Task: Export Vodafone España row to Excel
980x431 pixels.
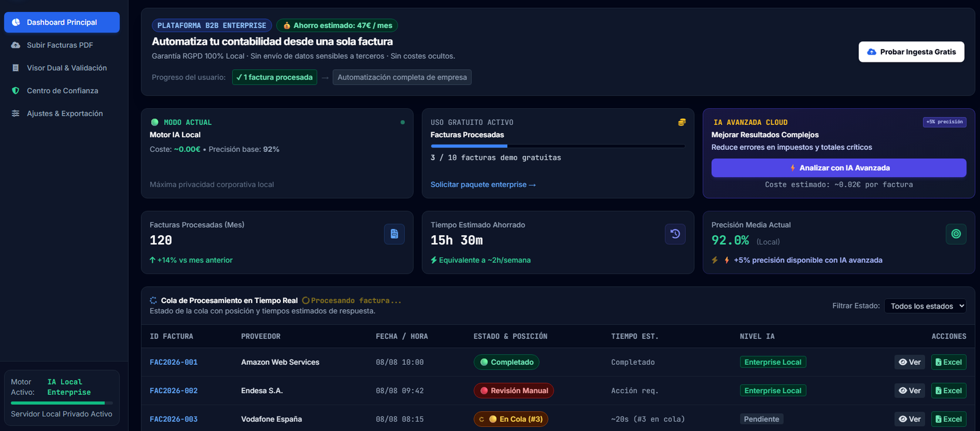Action: [x=949, y=419]
